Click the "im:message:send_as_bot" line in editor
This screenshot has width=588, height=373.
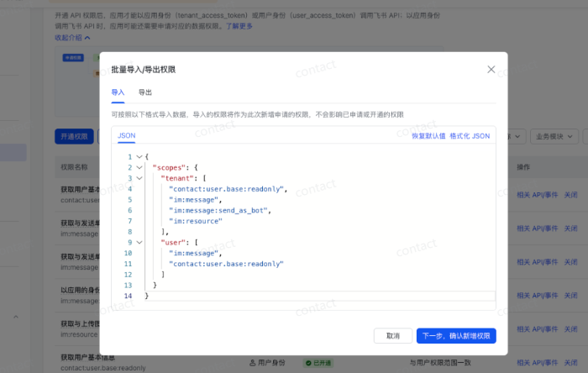[219, 210]
